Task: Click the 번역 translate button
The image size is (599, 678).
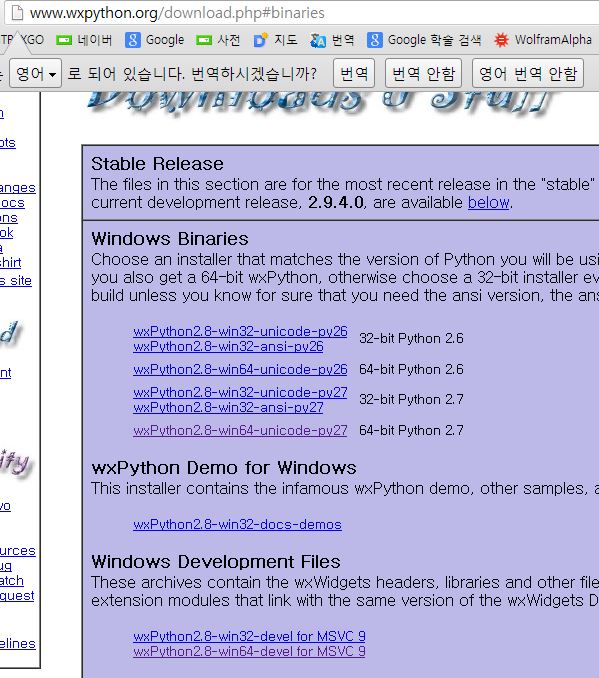Action: point(354,74)
